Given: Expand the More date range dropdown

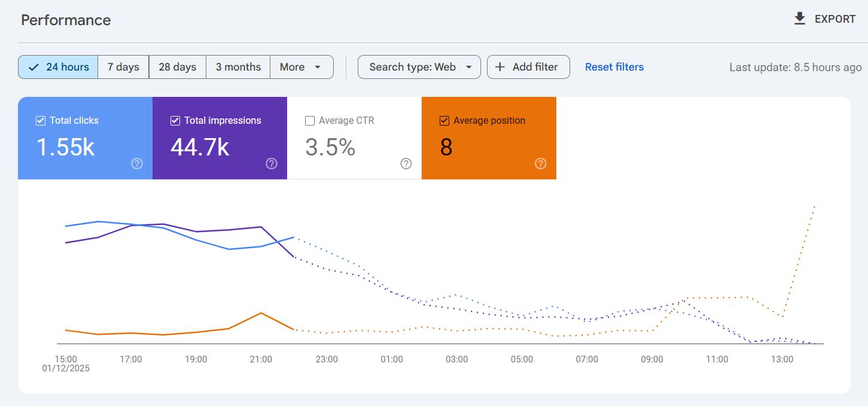Looking at the screenshot, I should pyautogui.click(x=301, y=67).
